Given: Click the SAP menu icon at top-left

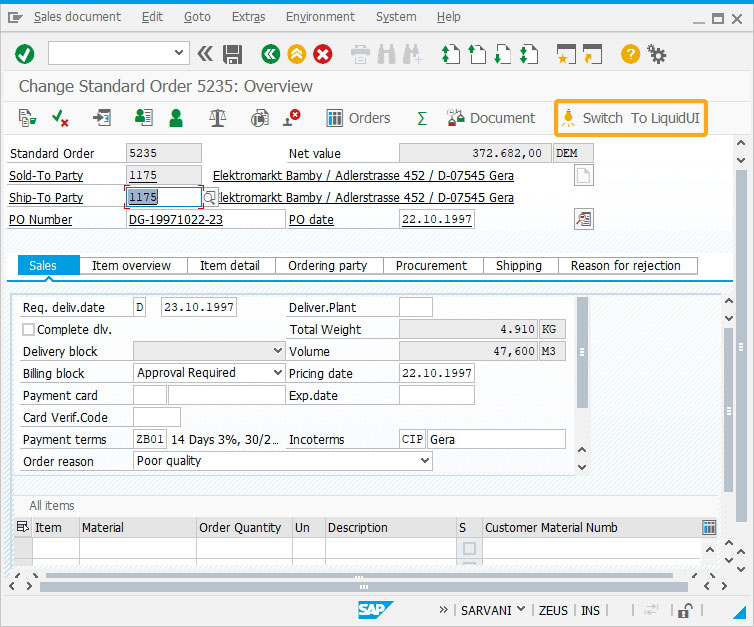Looking at the screenshot, I should [15, 18].
